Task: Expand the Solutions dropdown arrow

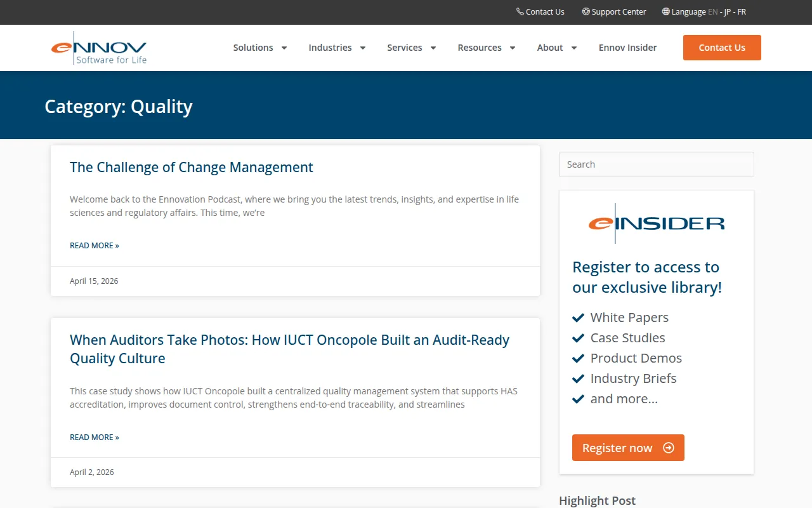Action: (284, 48)
